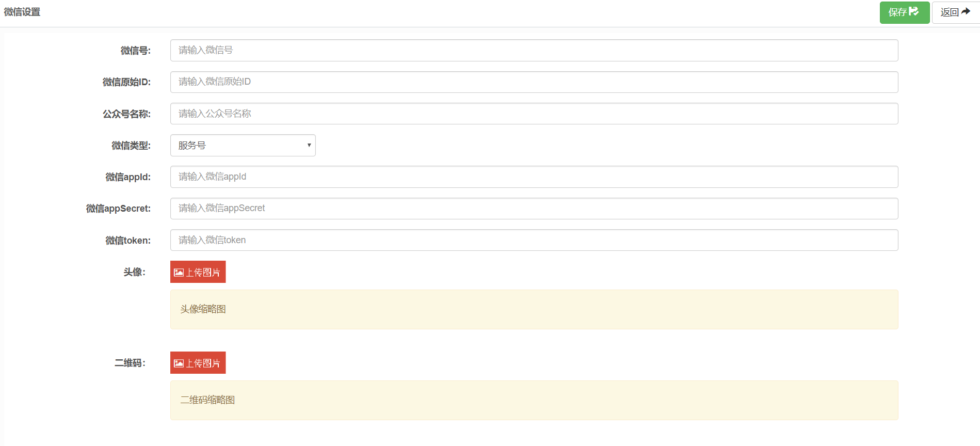Click the 头像缩略图 preview area
The height and width of the screenshot is (446, 980).
point(534,310)
